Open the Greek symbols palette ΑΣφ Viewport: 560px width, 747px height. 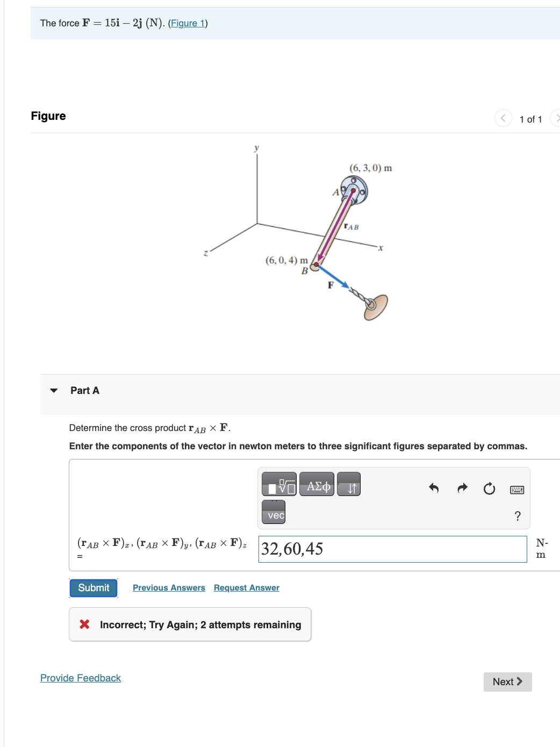click(316, 484)
